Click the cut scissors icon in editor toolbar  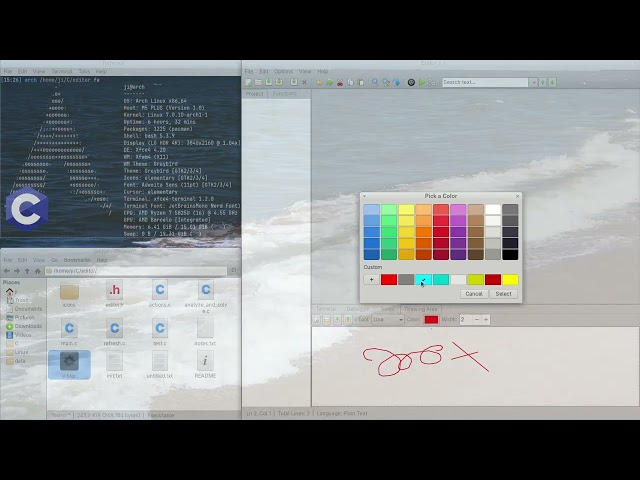(340, 82)
